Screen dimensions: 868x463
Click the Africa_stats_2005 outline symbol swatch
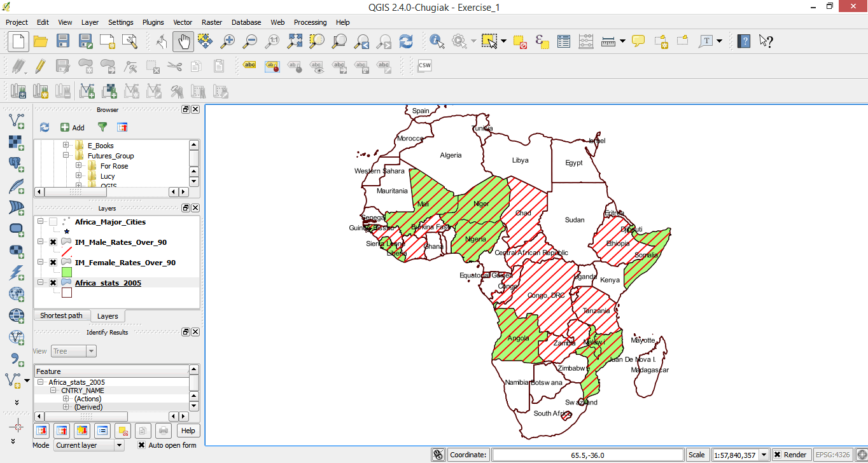point(67,293)
